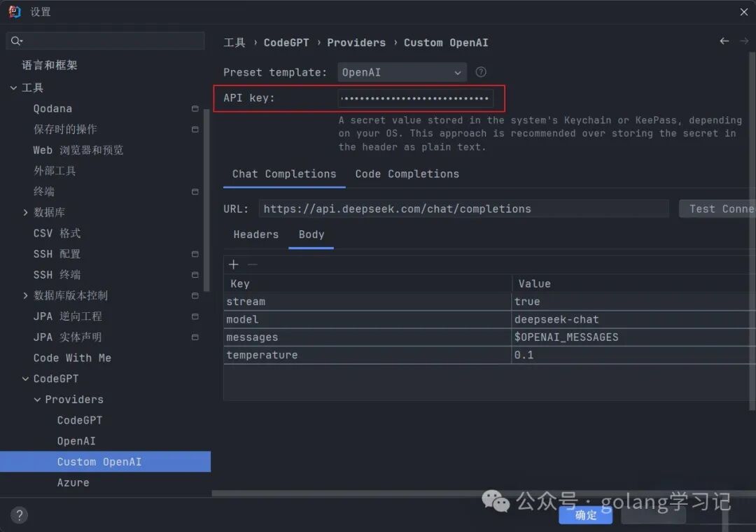Click the question mark help button at bottom-left
Image resolution: width=756 pixels, height=532 pixels.
click(20, 514)
